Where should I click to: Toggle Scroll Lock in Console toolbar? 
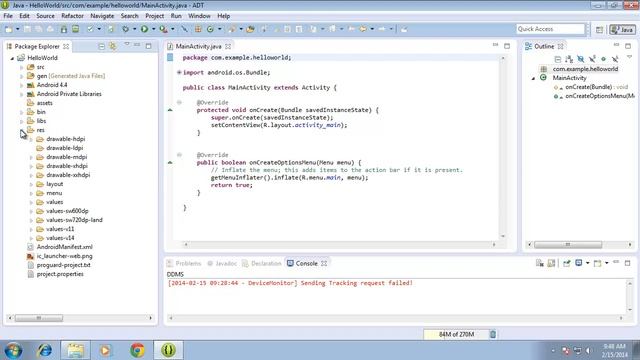[551, 263]
